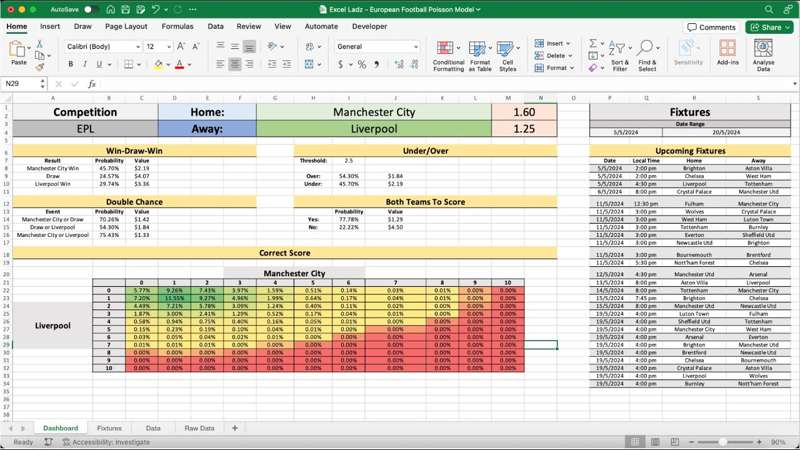Toggle Italic formatting
800x450 pixels.
click(x=85, y=64)
